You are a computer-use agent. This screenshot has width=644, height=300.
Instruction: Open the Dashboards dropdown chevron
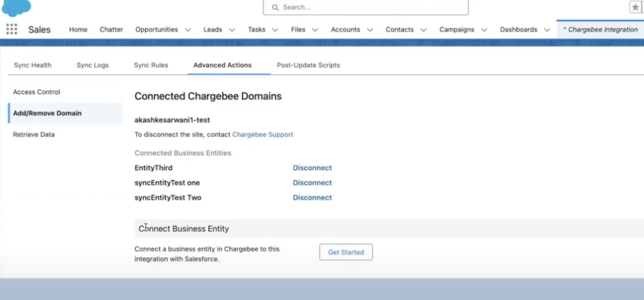[x=547, y=30]
